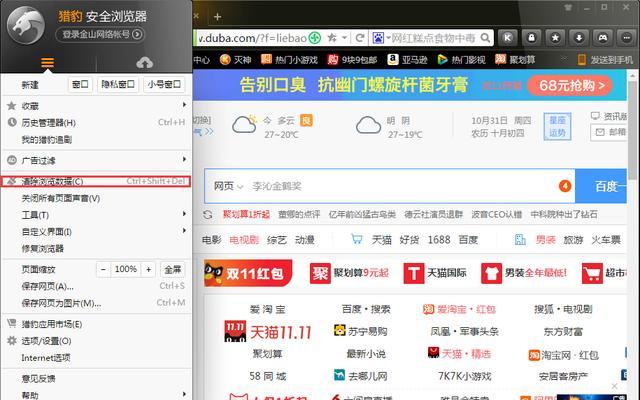Click 登录金山网络帐号 login button
This screenshot has width=640, height=400.
pos(100,34)
